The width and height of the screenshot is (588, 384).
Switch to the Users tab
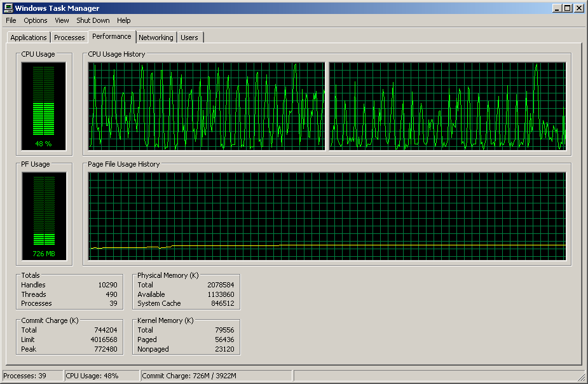tap(189, 38)
